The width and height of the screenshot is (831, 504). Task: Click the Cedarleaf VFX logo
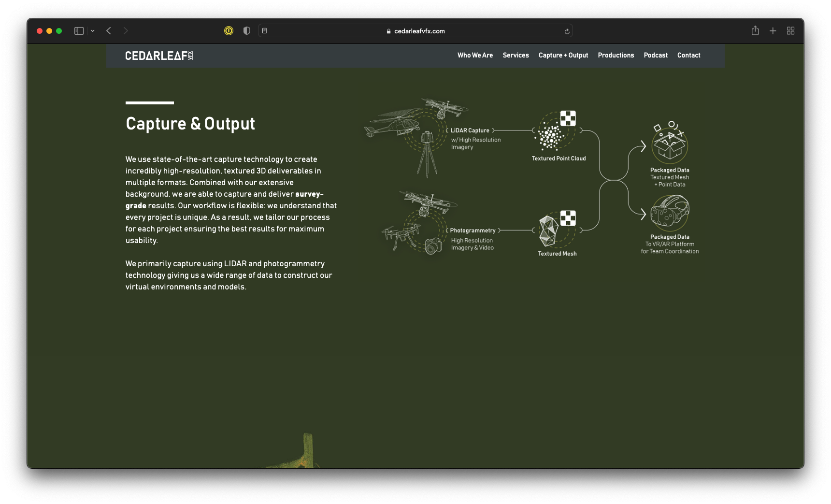click(159, 56)
